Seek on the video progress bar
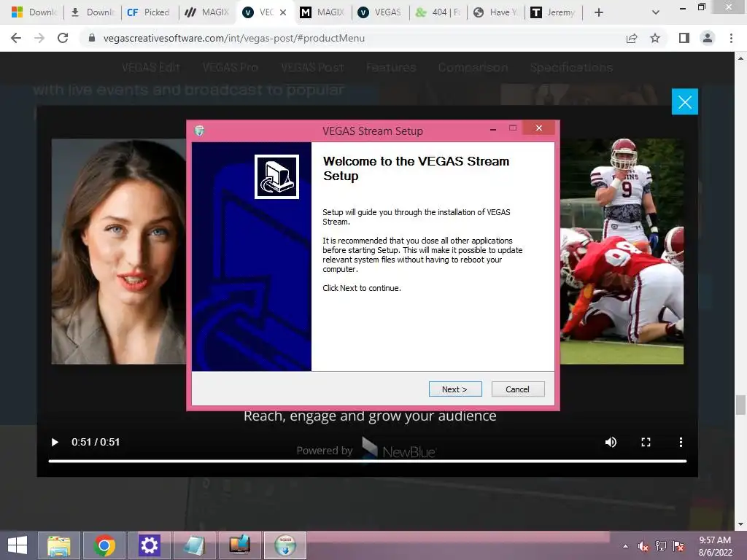Image resolution: width=747 pixels, height=560 pixels. 368,461
